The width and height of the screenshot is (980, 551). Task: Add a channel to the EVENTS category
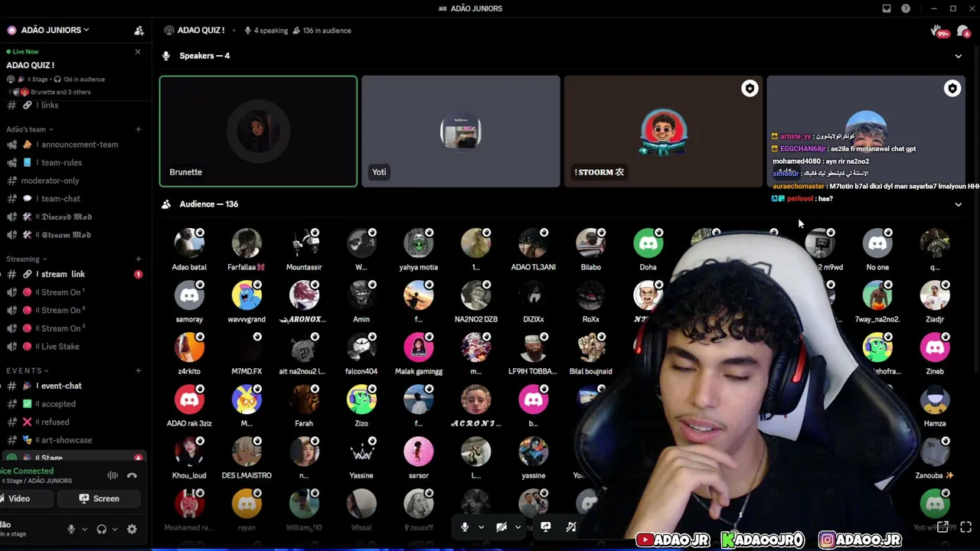(139, 371)
